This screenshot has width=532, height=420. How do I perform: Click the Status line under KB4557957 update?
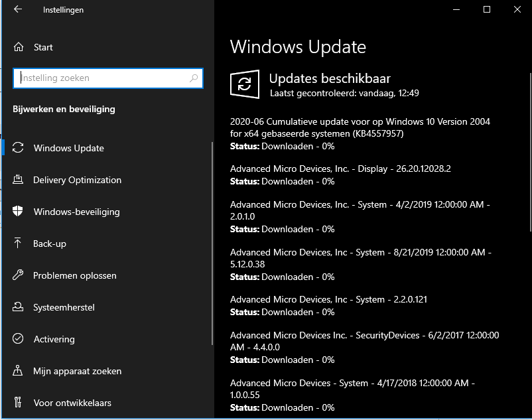(283, 146)
